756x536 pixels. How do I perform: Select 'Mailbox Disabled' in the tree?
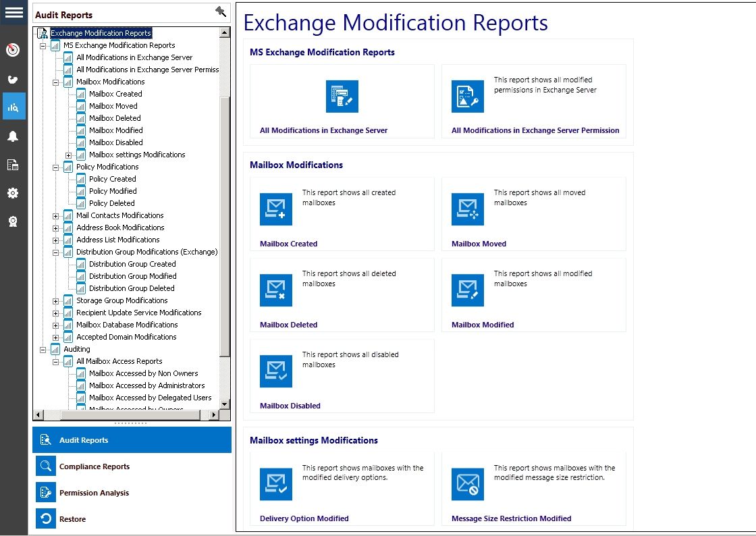(115, 142)
